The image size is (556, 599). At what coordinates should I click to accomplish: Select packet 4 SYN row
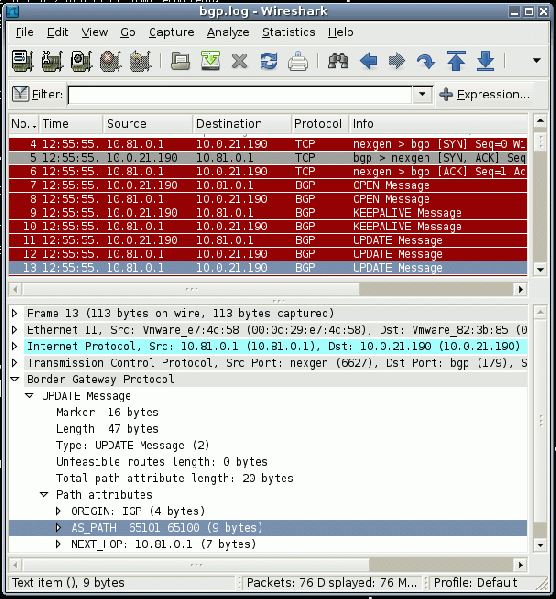point(268,144)
